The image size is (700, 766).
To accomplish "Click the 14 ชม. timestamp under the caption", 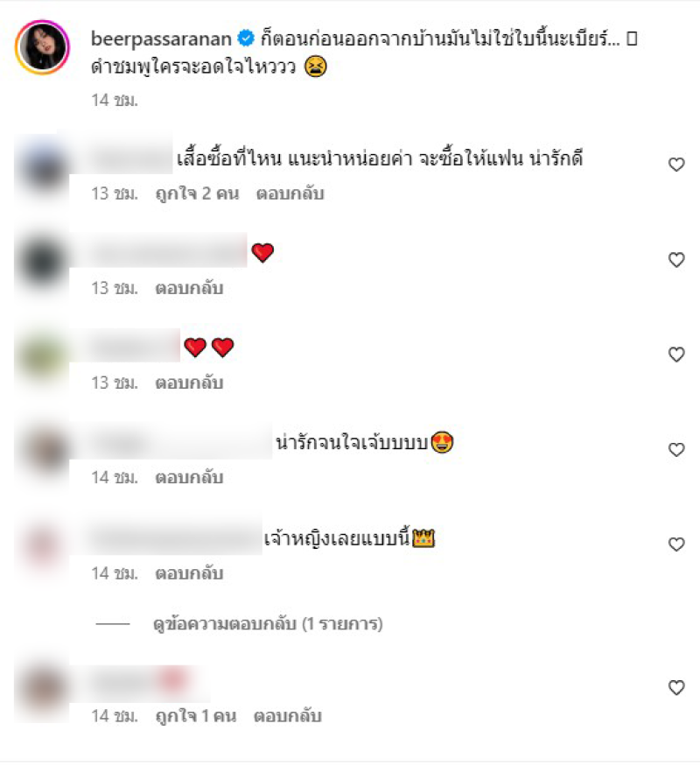I will 115,100.
